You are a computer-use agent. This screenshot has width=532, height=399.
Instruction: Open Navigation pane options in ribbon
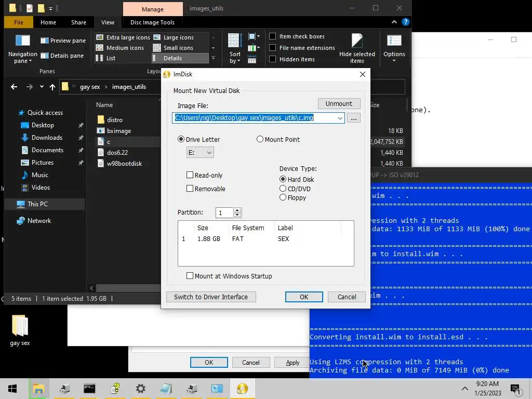[x=22, y=49]
